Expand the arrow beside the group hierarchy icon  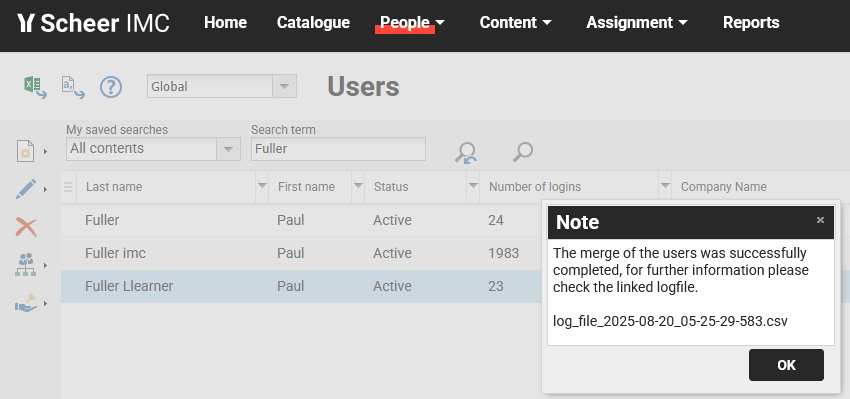click(x=46, y=265)
